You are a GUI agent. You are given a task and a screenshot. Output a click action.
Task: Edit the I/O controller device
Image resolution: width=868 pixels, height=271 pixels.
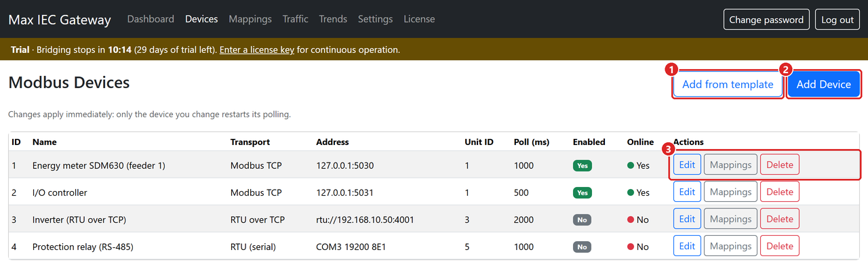[687, 192]
